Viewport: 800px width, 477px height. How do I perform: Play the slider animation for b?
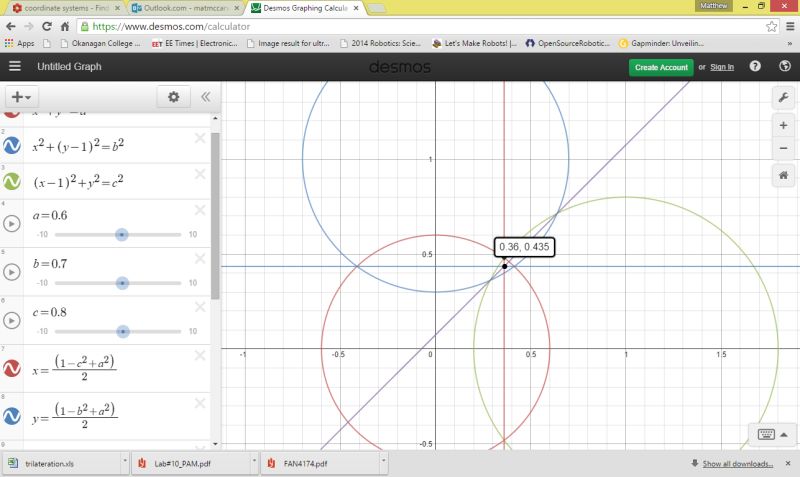pyautogui.click(x=12, y=272)
